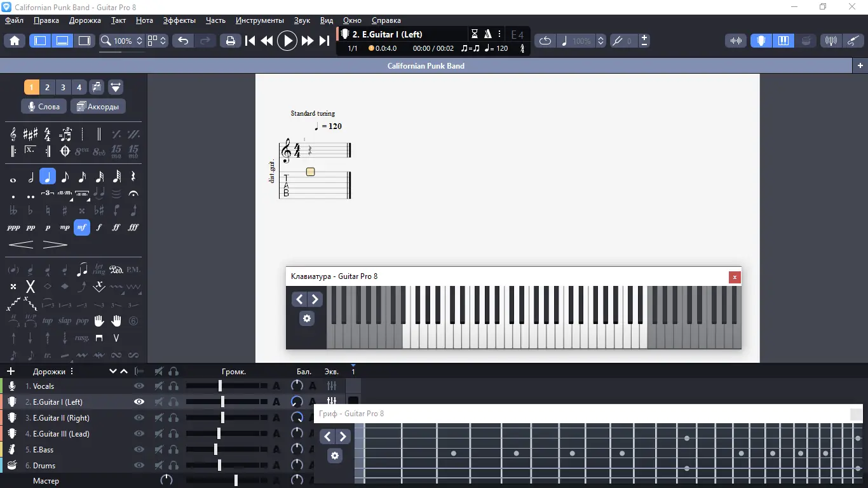Image resolution: width=868 pixels, height=488 pixels.
Task: Open the relative speed 100% dropdown
Action: pyautogui.click(x=581, y=41)
